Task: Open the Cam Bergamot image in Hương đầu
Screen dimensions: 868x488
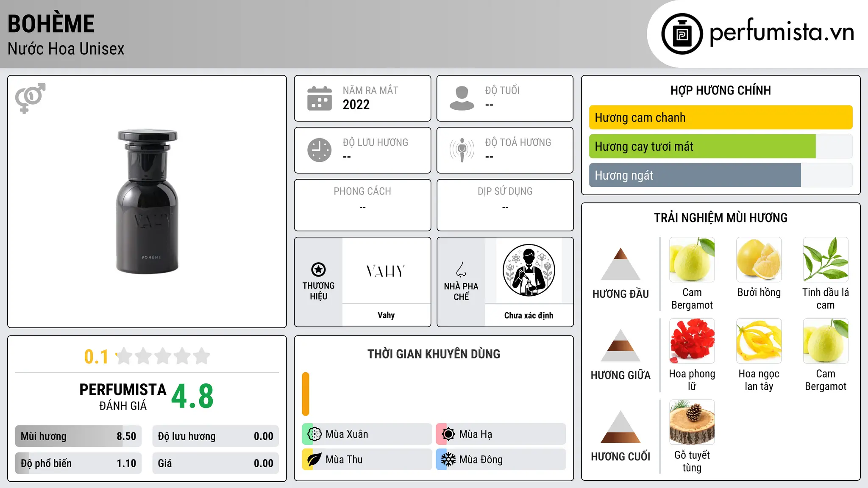Action: point(692,260)
